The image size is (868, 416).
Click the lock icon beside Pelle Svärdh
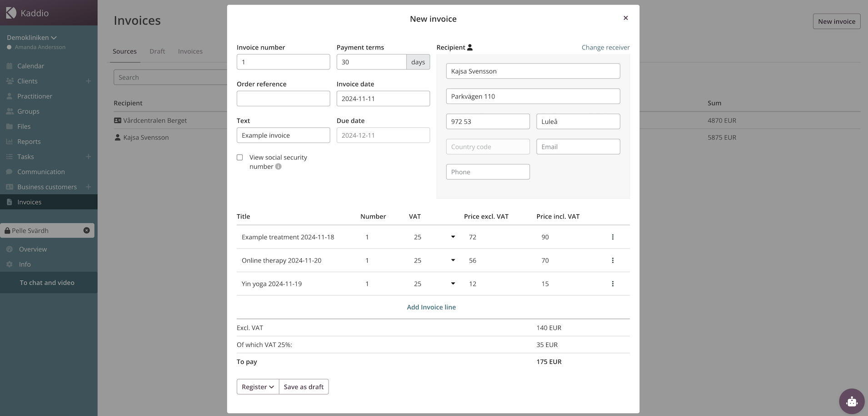pos(7,231)
